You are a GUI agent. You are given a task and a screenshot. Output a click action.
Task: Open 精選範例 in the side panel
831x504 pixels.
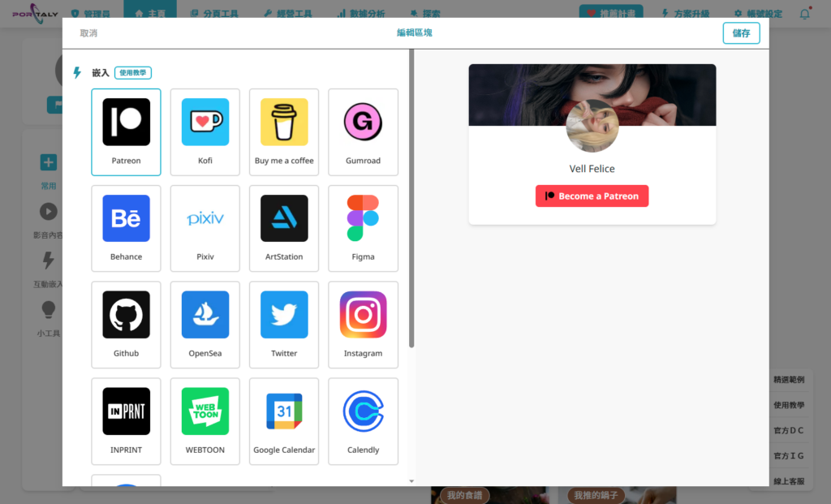[789, 380]
